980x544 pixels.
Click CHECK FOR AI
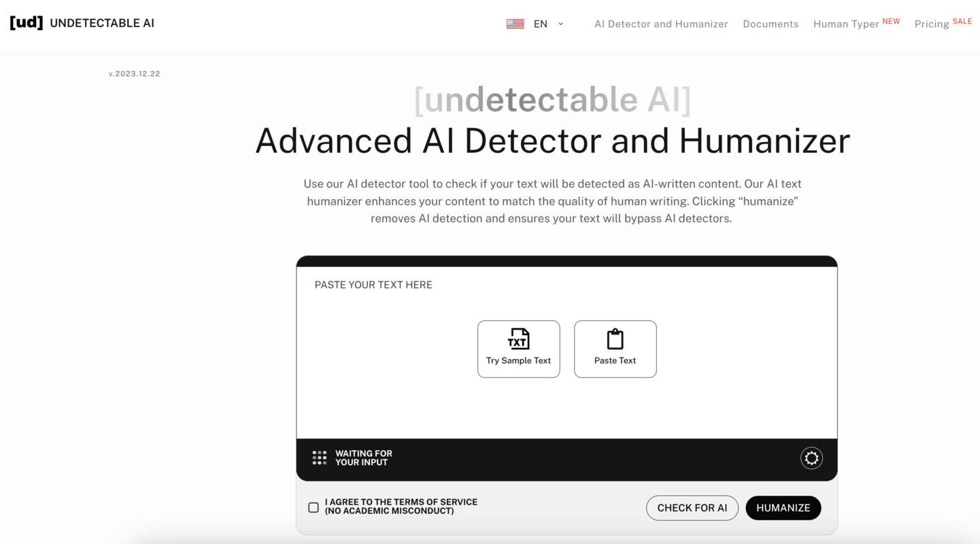pos(692,507)
